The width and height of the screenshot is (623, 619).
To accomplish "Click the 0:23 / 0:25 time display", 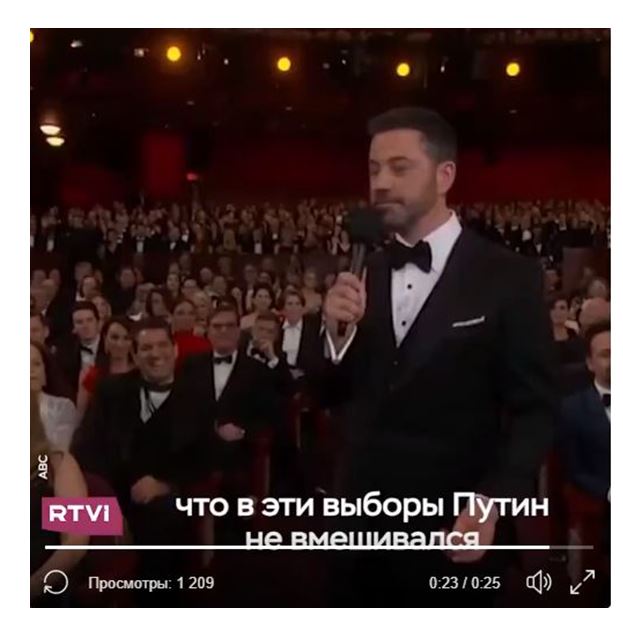I will (464, 583).
